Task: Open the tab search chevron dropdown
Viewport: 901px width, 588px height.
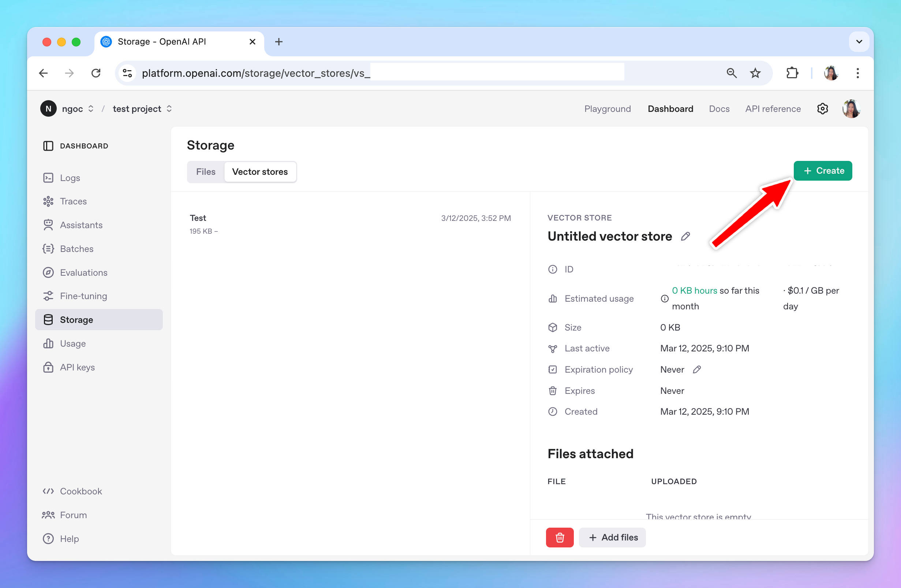Action: coord(859,42)
